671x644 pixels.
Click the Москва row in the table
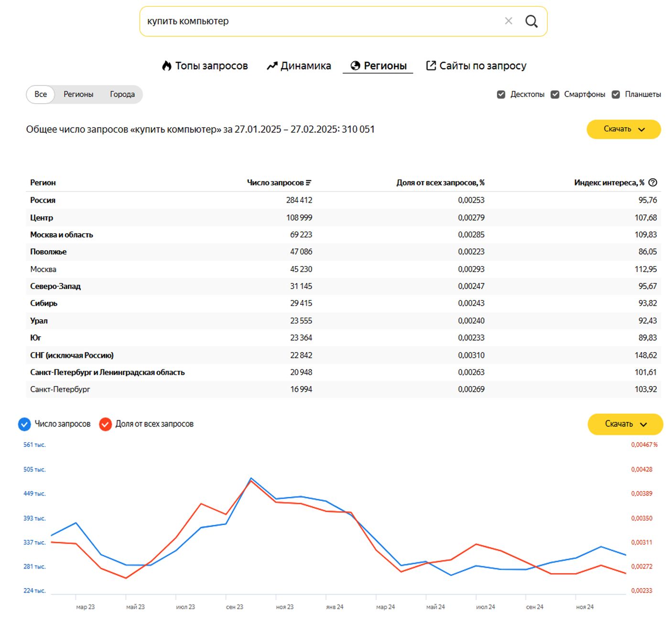[43, 269]
